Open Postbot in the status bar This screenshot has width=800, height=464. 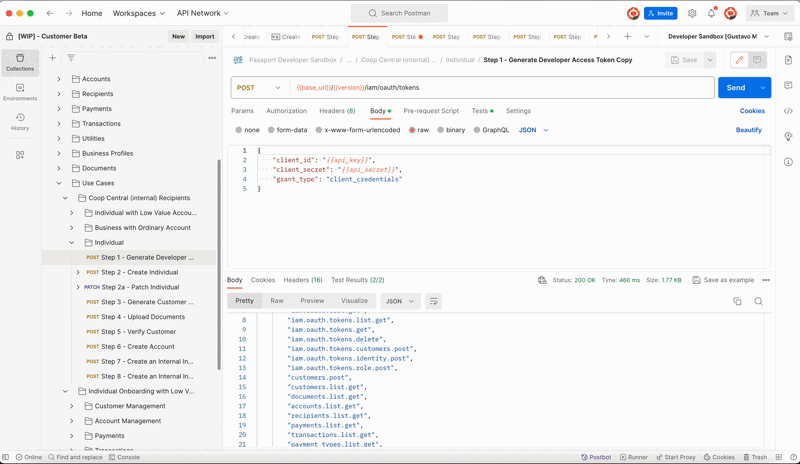[596, 457]
